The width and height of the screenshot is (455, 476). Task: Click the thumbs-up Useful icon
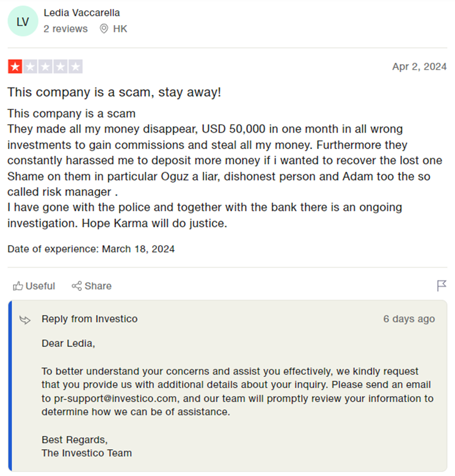(x=18, y=286)
